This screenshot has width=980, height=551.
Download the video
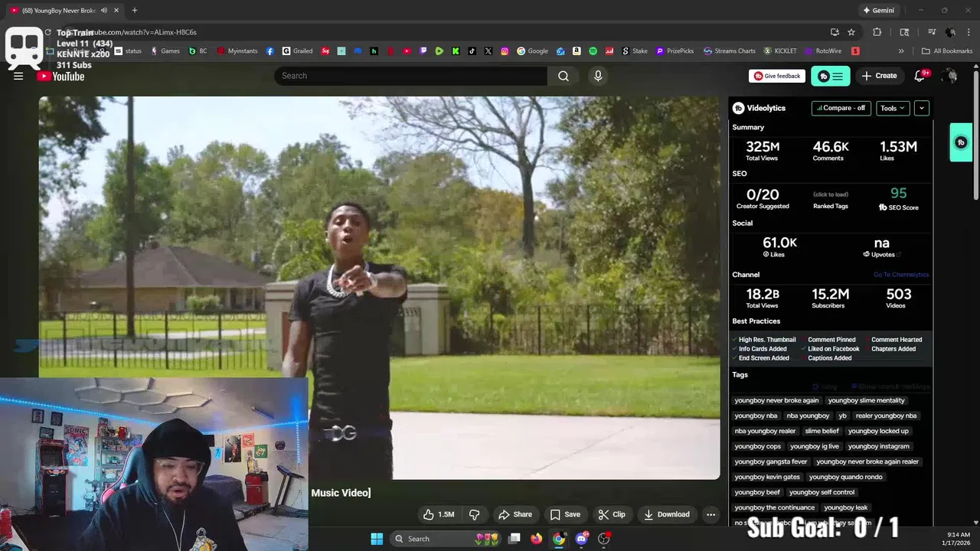click(667, 514)
